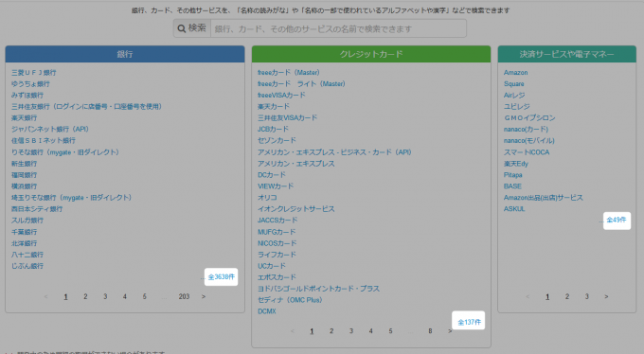
Task: Go to page 2 of the 銀行 list
Action: [x=85, y=296]
